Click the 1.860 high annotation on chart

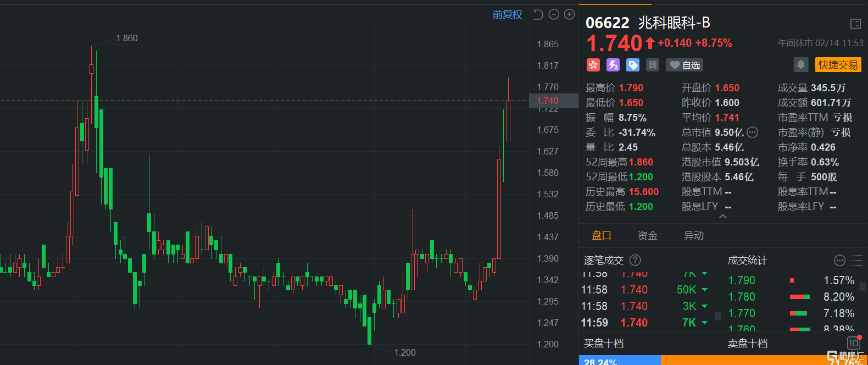pos(127,38)
